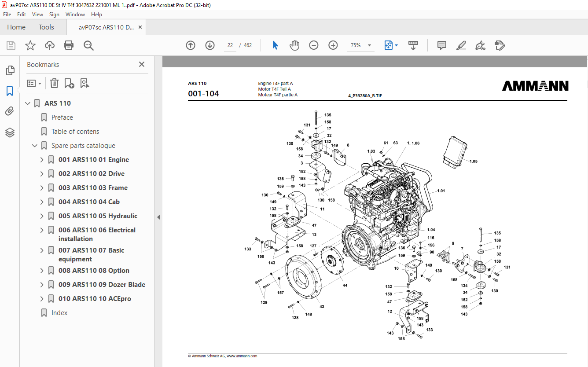Zoom in with plus icon
Screen dimensions: 588x367
tap(333, 45)
